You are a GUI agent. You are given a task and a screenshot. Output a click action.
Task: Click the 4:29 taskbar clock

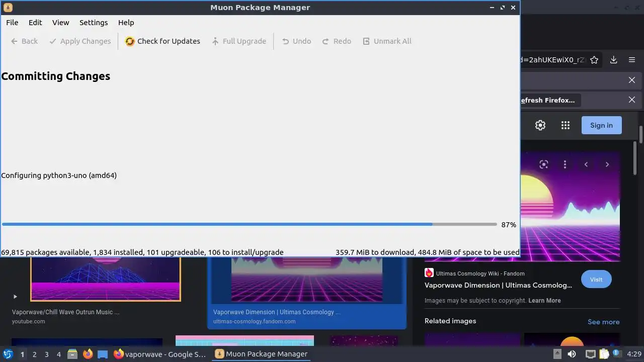[x=634, y=354]
